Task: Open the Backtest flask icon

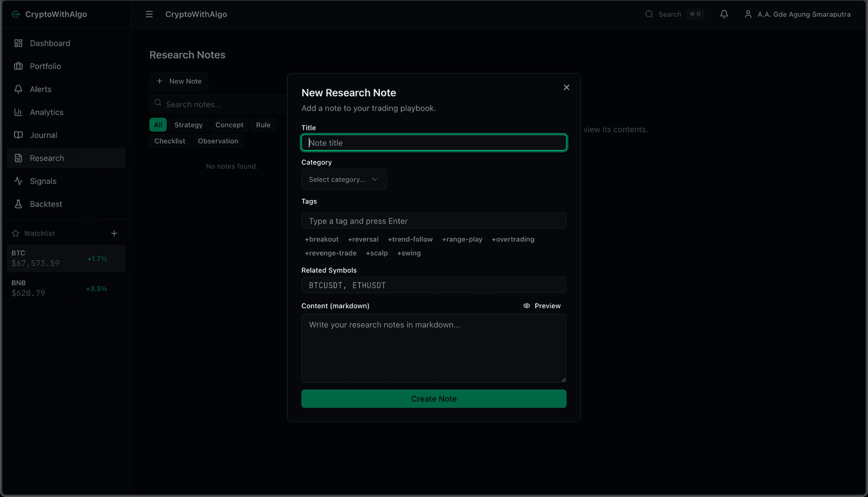Action: (19, 204)
